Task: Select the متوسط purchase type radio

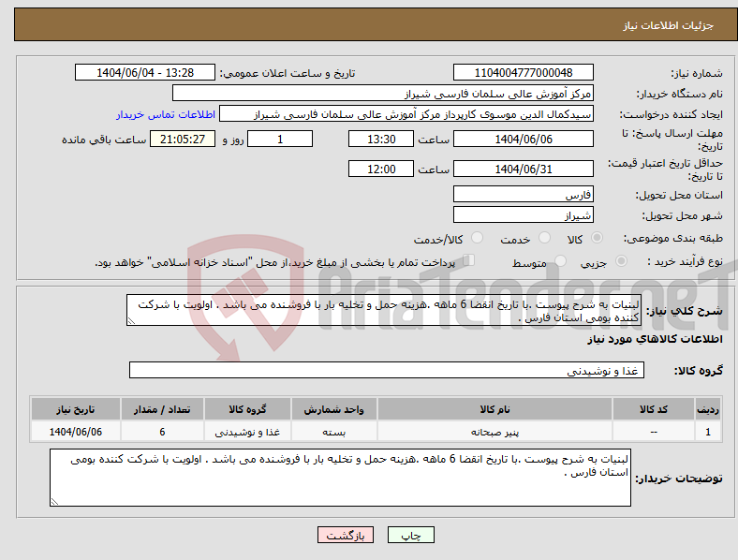Action: (560, 261)
